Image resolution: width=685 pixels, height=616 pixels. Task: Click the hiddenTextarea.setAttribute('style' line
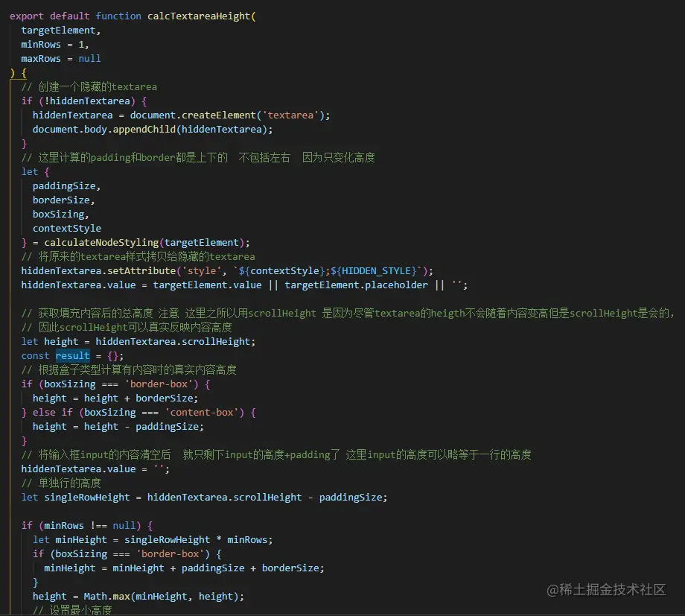pyautogui.click(x=227, y=270)
